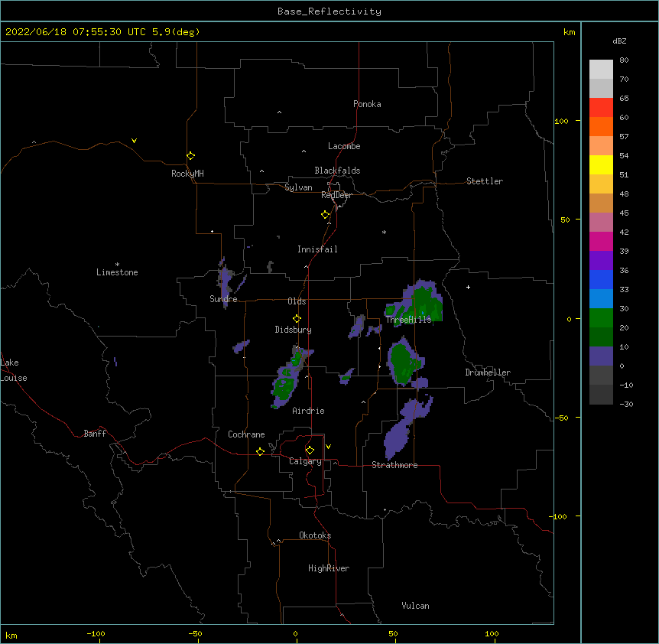Click the HighRiver label

tap(329, 568)
